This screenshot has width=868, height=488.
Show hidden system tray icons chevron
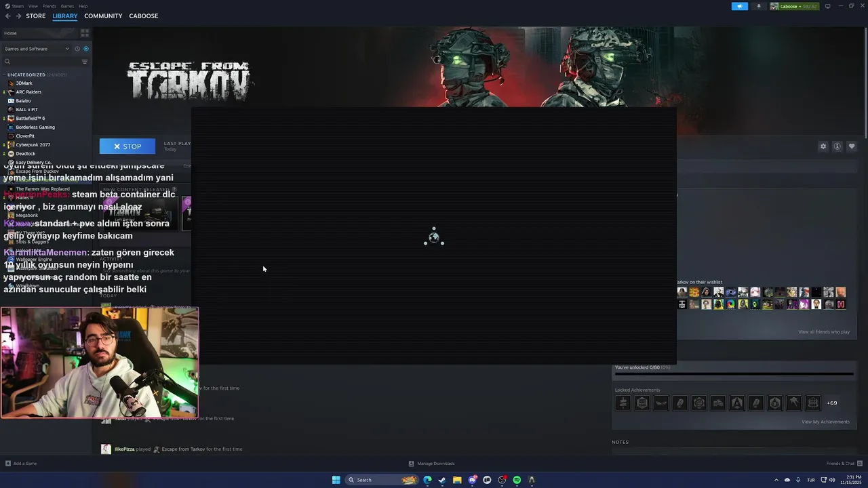tap(776, 480)
